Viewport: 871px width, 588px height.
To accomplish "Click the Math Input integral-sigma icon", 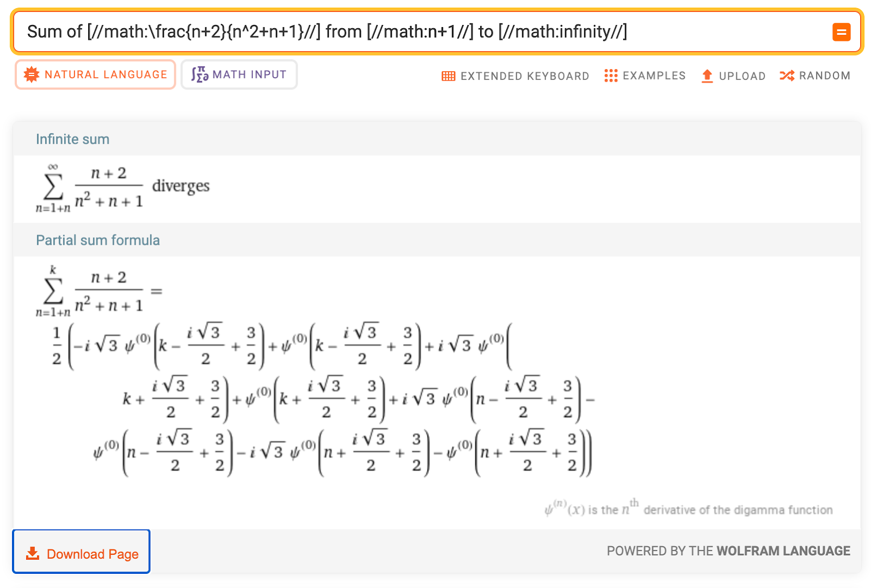I will tap(200, 75).
